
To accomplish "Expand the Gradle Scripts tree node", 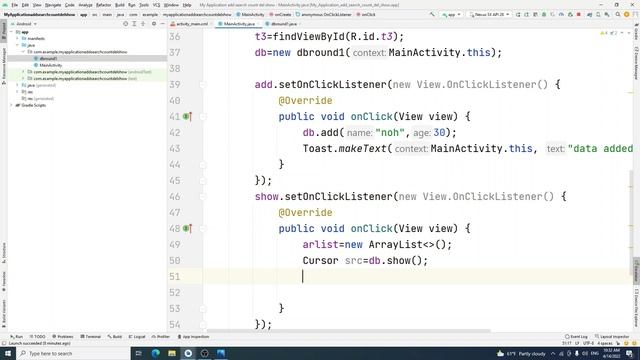I will click(12, 105).
